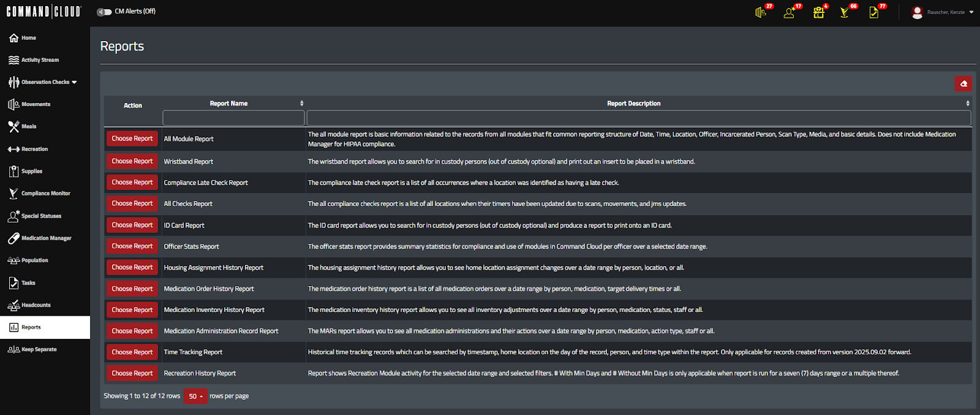Open tasks alert icon with badge 77
This screenshot has height=415, width=980.
point(874,12)
